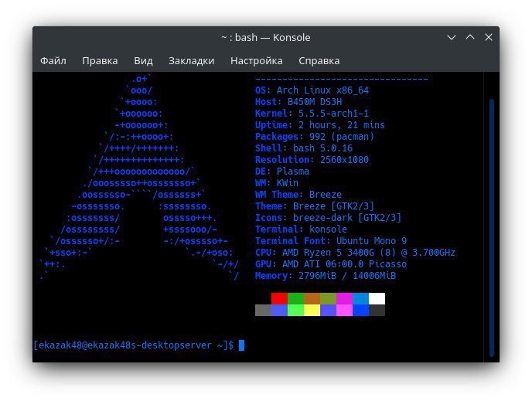
Task: Click the 'OS: Arch Linux x86_64' line
Action: pyautogui.click(x=312, y=90)
